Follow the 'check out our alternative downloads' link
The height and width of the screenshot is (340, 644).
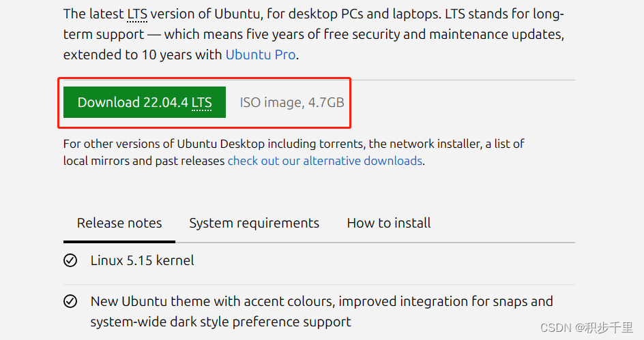(x=325, y=161)
